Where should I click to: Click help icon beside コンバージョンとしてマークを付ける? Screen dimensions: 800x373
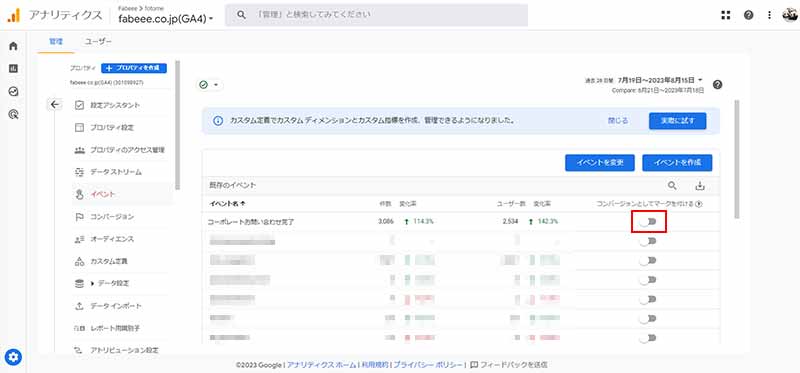[x=699, y=204]
